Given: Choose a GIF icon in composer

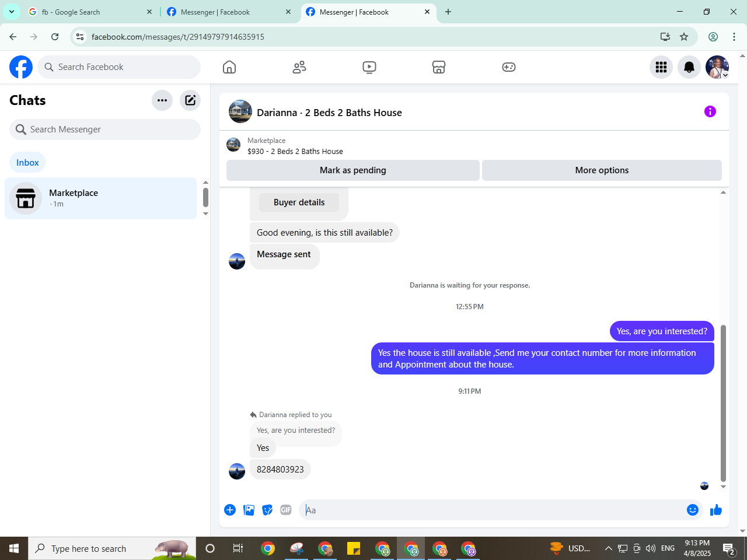Looking at the screenshot, I should (286, 510).
